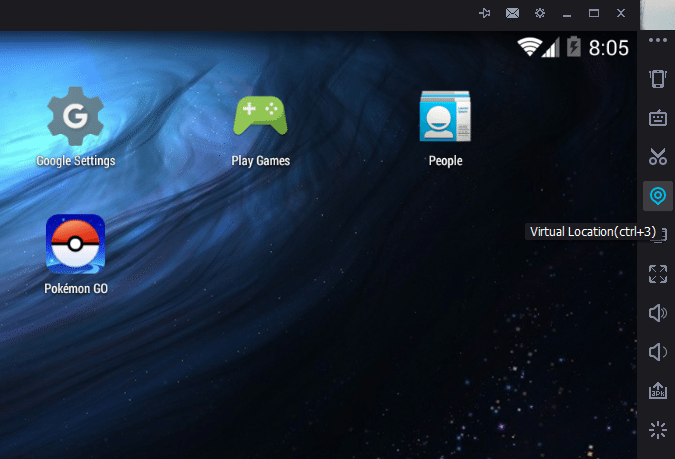The width and height of the screenshot is (675, 459).
Task: Click the lower speaker volume icon
Action: [657, 352]
